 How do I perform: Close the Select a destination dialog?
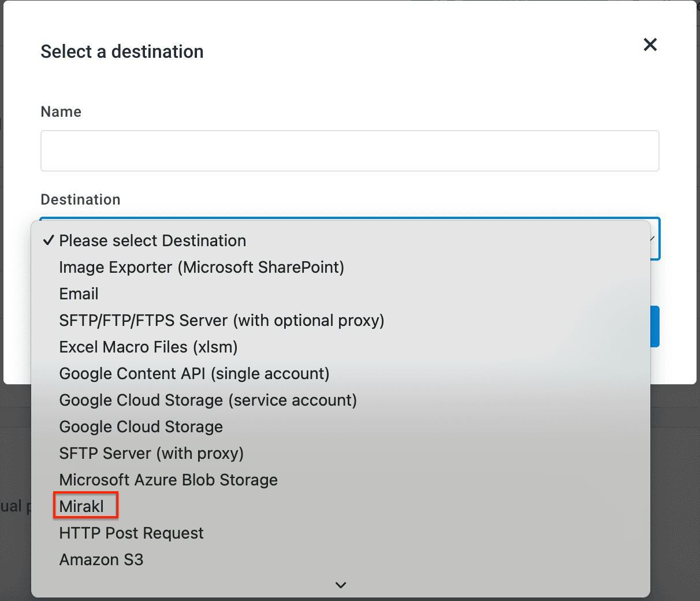coord(650,44)
